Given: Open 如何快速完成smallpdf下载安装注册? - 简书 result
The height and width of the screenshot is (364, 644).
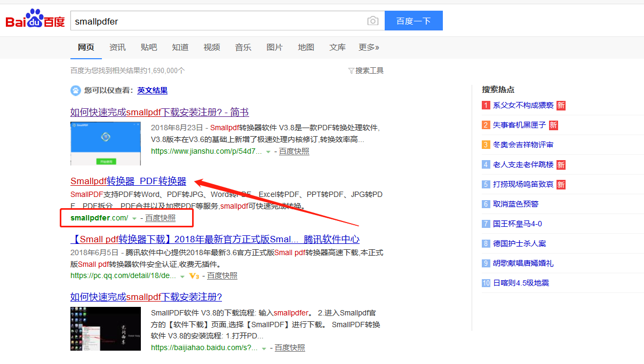Looking at the screenshot, I should [160, 112].
